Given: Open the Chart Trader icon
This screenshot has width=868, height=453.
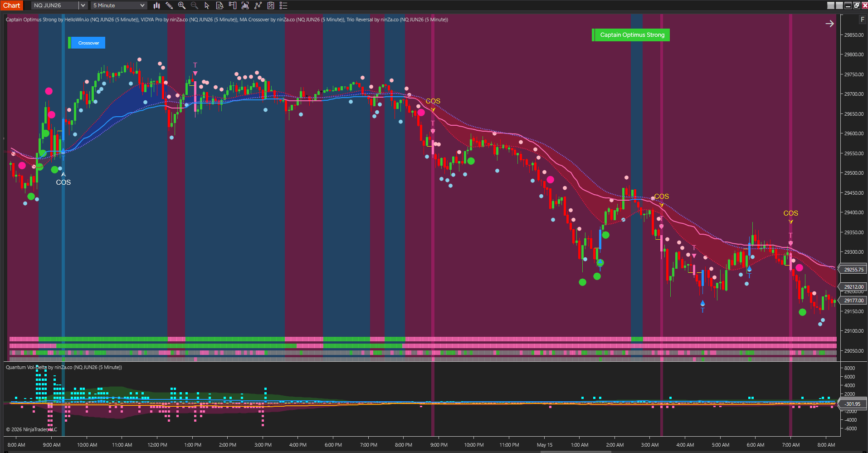Looking at the screenshot, I should pos(233,5).
